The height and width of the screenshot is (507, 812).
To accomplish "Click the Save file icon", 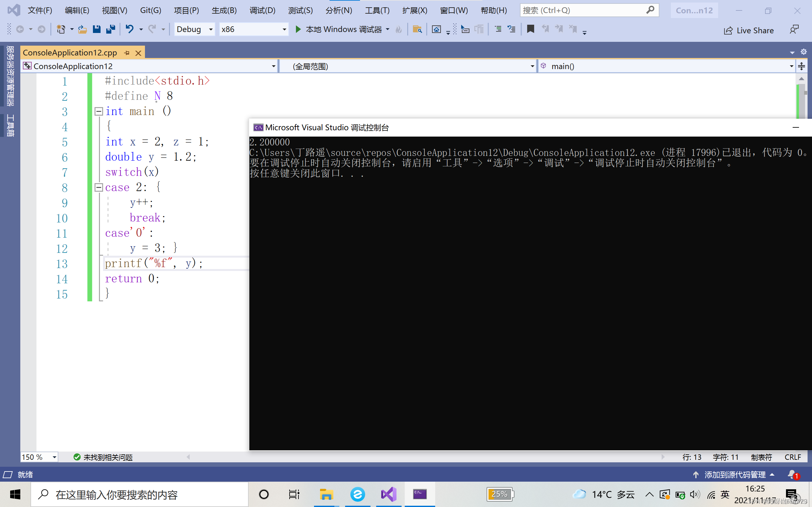I will point(97,29).
